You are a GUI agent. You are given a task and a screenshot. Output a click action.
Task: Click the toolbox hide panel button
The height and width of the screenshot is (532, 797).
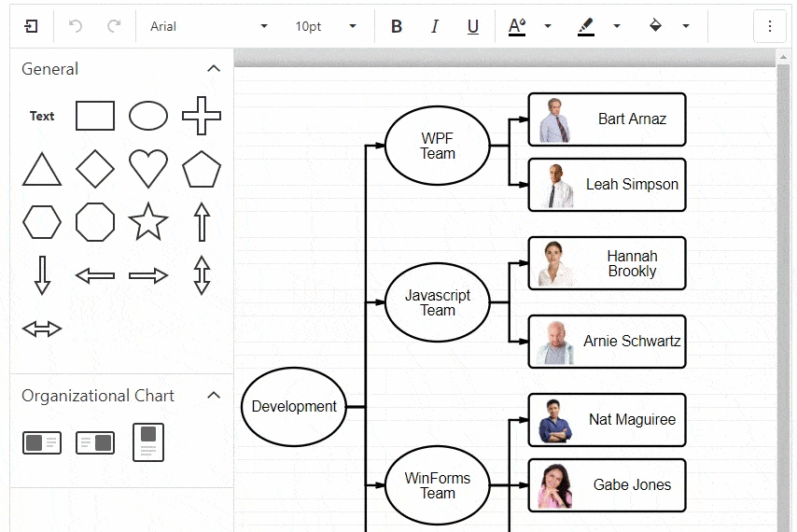pos(32,26)
